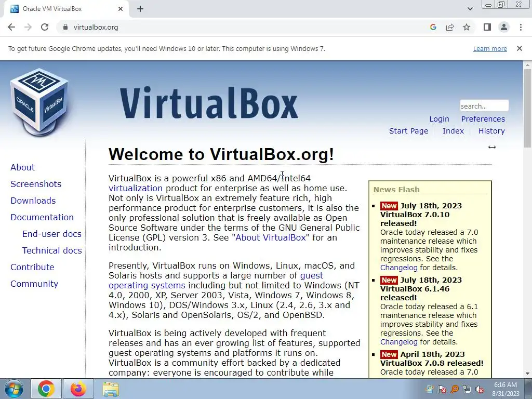This screenshot has width=532, height=399.
Task: Click the scrollbar up arrow
Action: click(x=527, y=64)
